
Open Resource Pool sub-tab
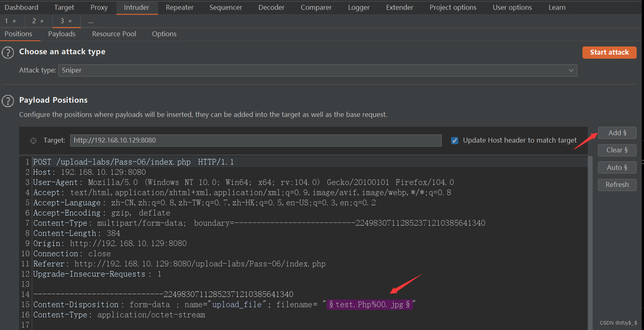(x=114, y=34)
